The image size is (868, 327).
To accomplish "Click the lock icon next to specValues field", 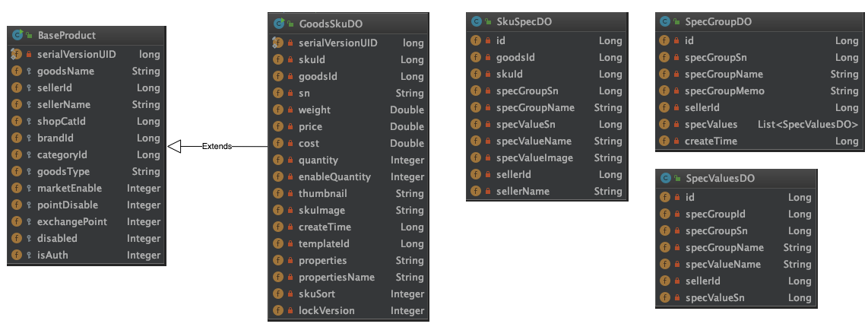I will click(x=676, y=125).
